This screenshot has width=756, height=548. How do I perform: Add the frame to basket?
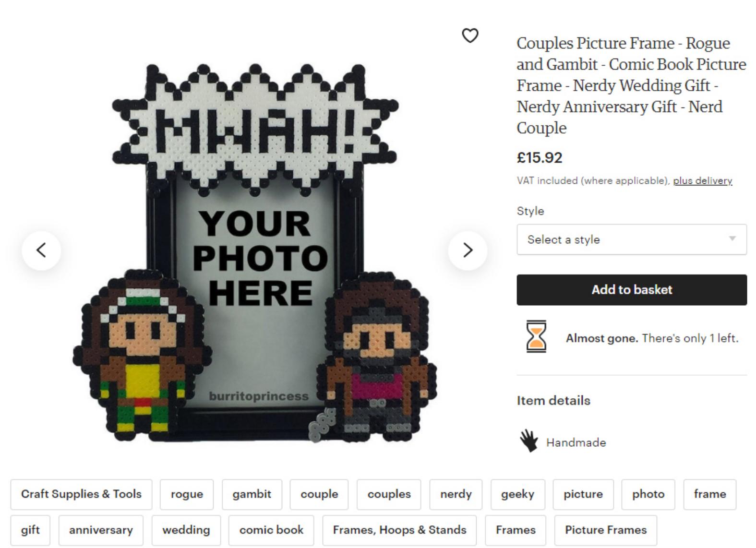coord(632,290)
